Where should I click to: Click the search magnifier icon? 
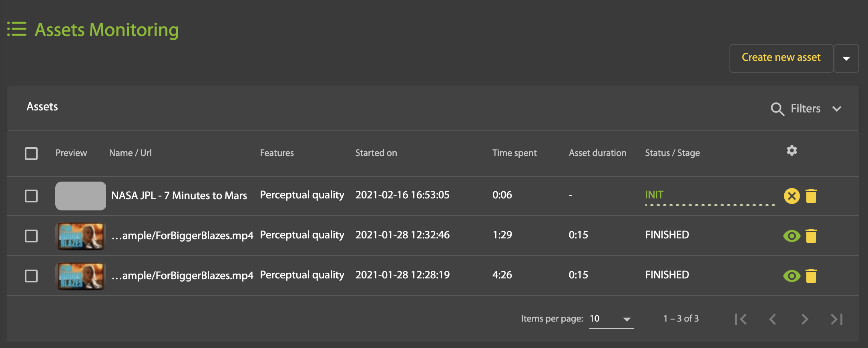pyautogui.click(x=777, y=109)
